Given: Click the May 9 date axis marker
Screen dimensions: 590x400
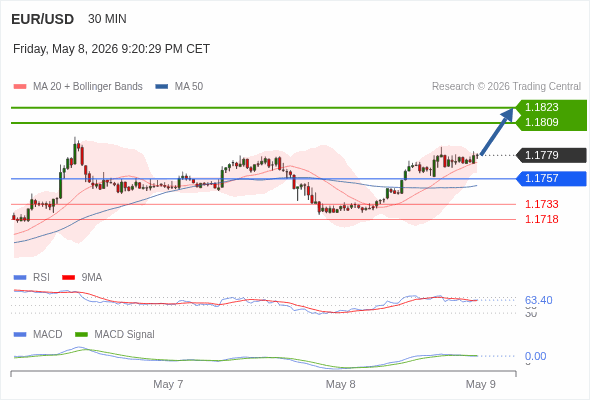Looking at the screenshot, I should coord(481,384).
